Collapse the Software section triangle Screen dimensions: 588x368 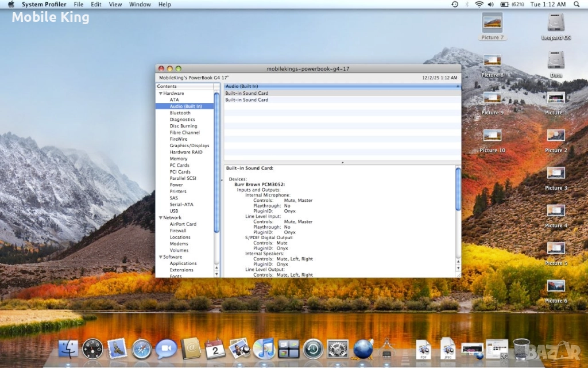(x=161, y=257)
